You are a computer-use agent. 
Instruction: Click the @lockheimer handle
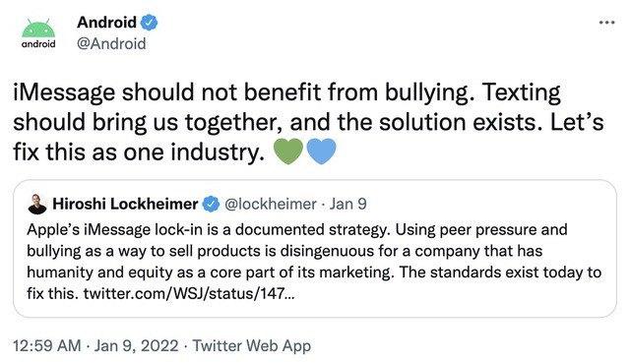click(x=271, y=204)
